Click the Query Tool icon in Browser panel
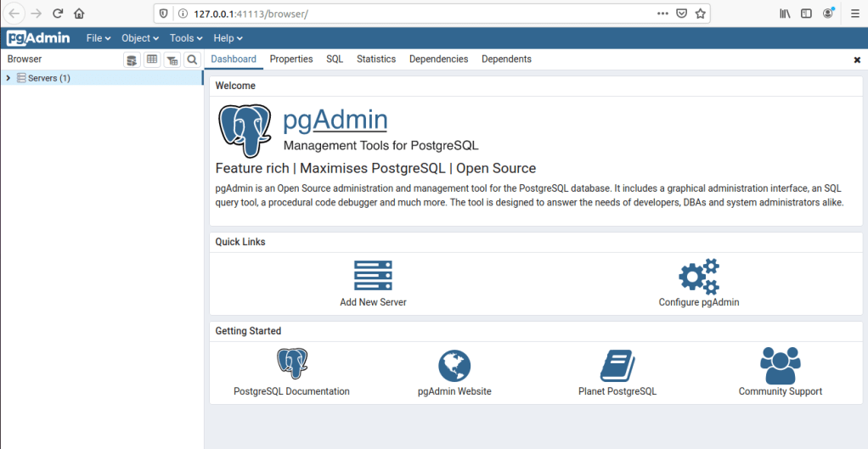Image resolution: width=868 pixels, height=449 pixels. (x=132, y=59)
